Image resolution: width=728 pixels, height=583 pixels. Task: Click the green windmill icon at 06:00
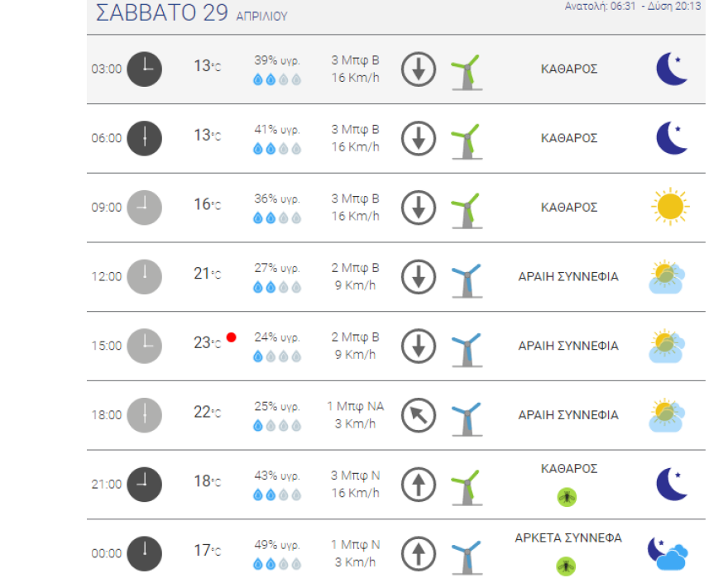(x=466, y=140)
